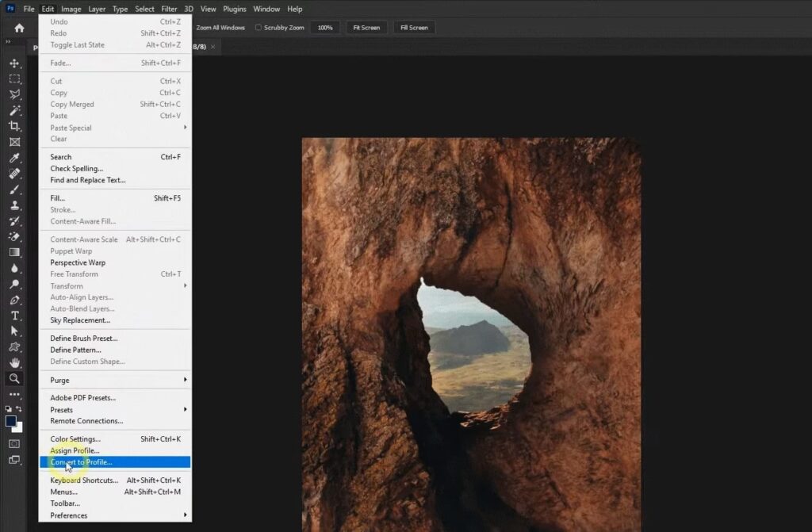Select the Rectangular Marquee tool
This screenshot has height=532, width=812.
pyautogui.click(x=14, y=79)
